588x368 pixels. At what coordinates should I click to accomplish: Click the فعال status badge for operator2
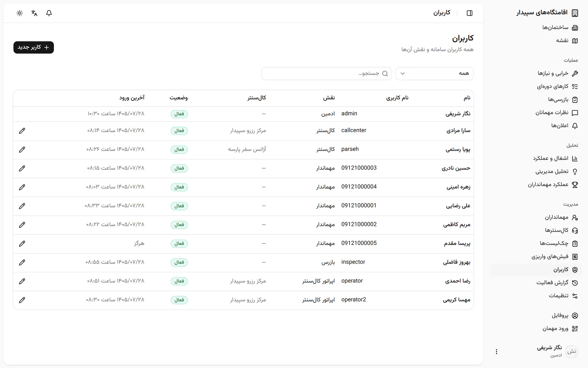point(179,300)
